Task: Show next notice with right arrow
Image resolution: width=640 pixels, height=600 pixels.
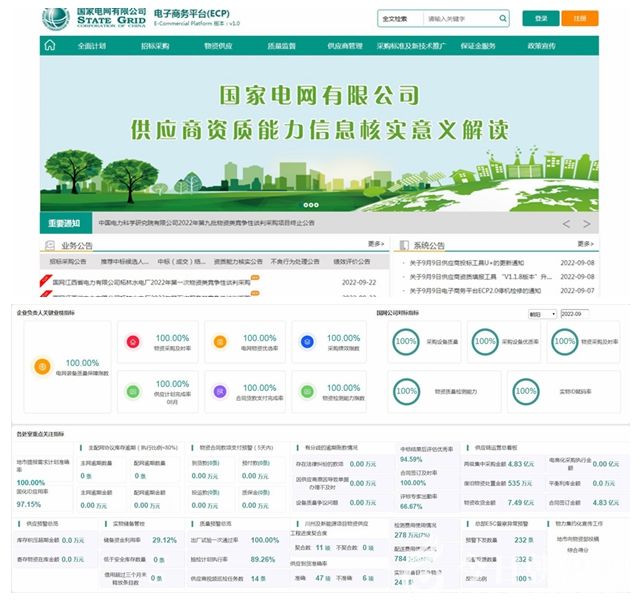Action: click(587, 223)
